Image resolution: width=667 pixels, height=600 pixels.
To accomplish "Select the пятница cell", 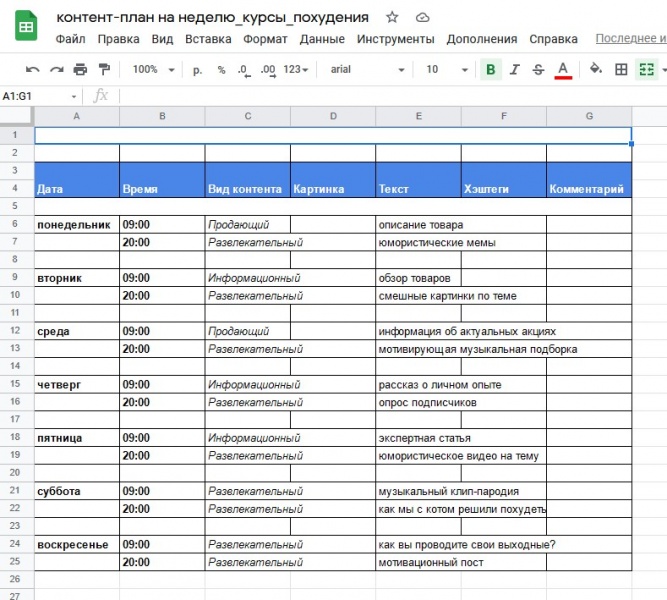I will click(x=77, y=438).
